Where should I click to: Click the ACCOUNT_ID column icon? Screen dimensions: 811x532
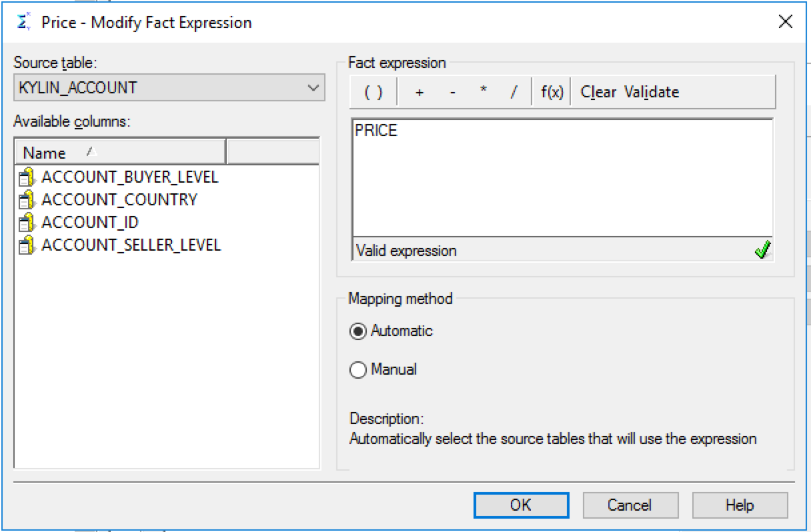click(27, 223)
